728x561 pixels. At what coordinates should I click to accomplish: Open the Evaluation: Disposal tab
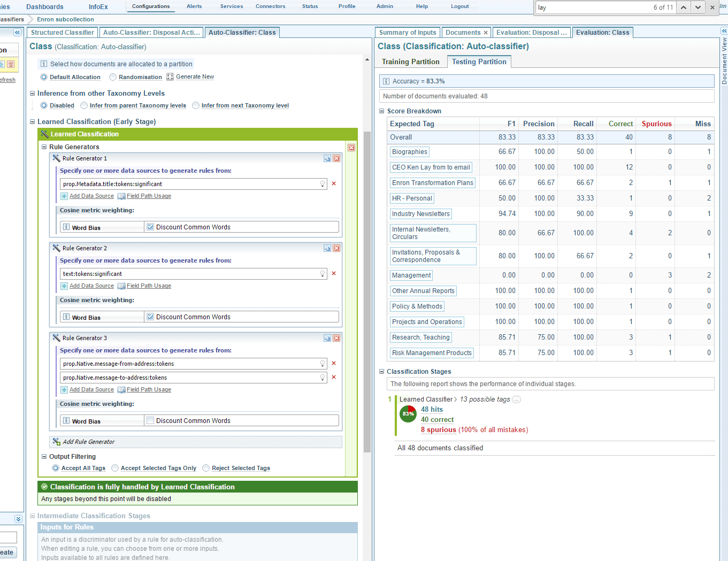coord(531,33)
